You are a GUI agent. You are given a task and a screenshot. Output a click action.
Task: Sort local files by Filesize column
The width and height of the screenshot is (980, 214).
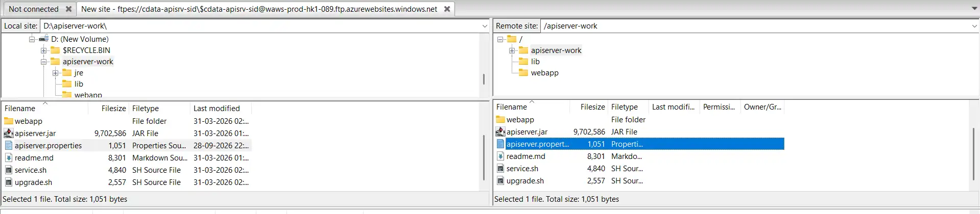pos(108,109)
